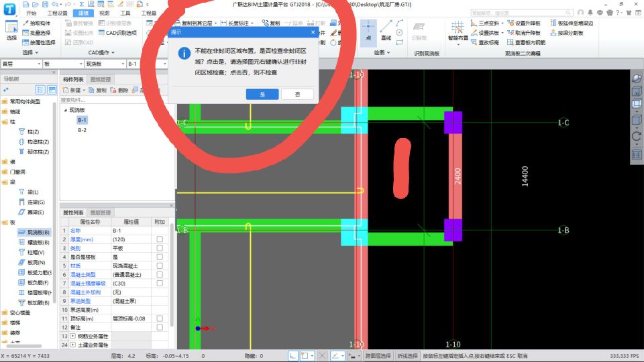
Task: Click 否 (No) in the prompt dialog
Action: [297, 95]
